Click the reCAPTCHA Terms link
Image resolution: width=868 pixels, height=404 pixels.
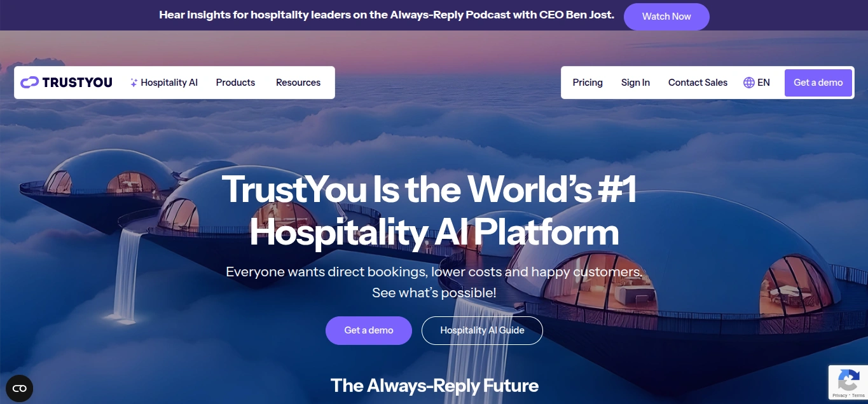858,396
